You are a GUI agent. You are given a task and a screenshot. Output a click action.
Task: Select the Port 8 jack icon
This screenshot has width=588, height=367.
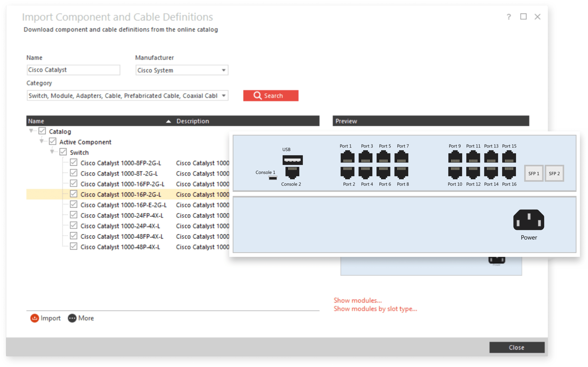(401, 173)
